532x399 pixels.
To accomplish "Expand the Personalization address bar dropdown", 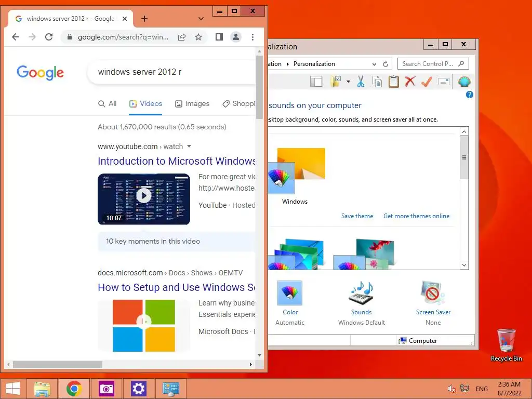I will click(374, 64).
